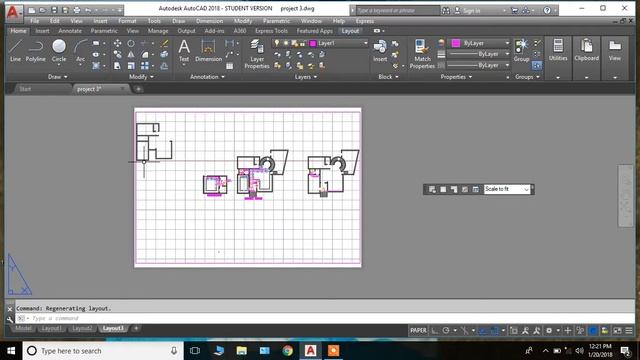Expand the Draw panel
This screenshot has height=360, width=640.
pyautogui.click(x=57, y=77)
